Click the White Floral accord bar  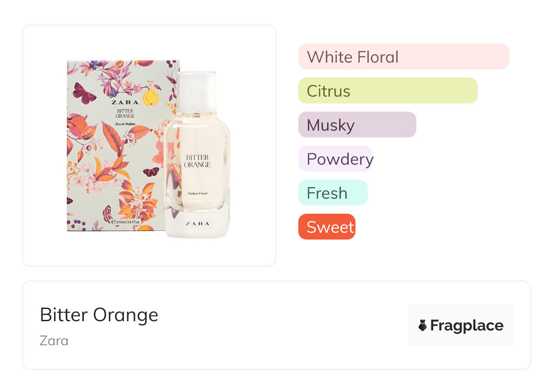(403, 57)
